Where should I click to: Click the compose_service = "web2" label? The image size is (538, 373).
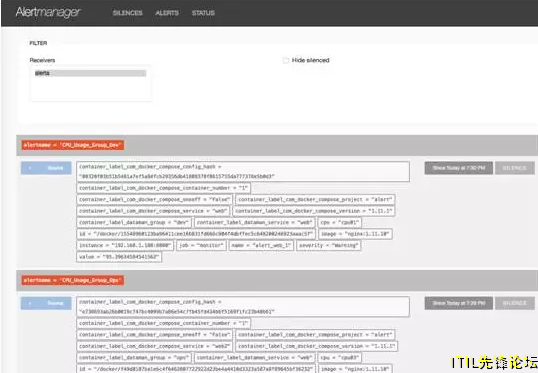point(155,346)
